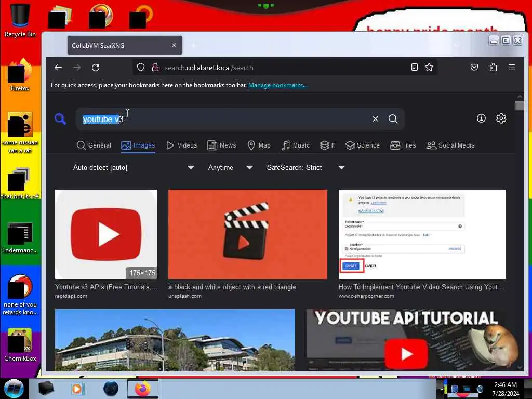Open the Extensions puzzle icon

click(493, 67)
